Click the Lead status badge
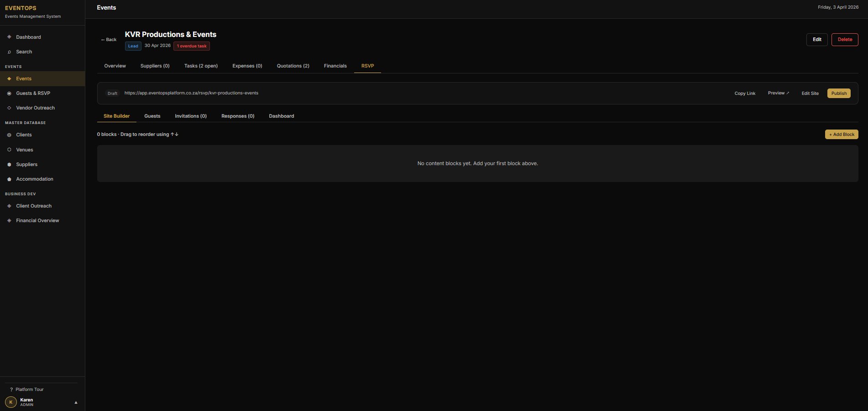 point(133,46)
